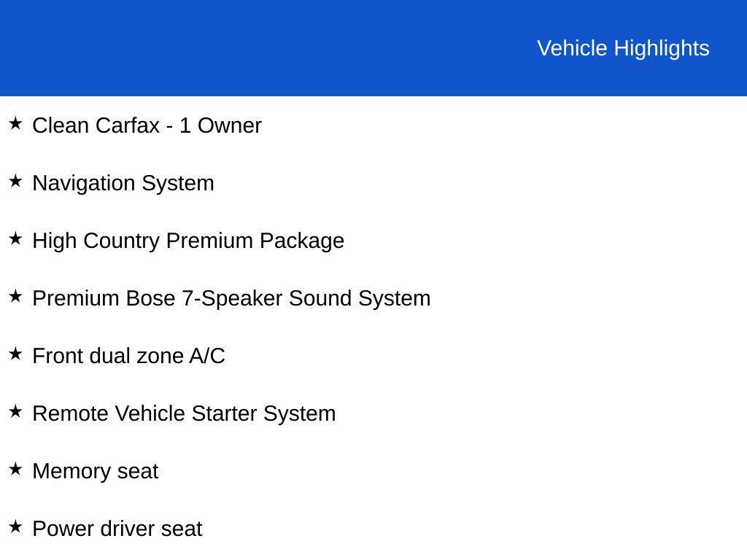
Task: Click the words 'Premium Bose'
Action: (x=104, y=298)
